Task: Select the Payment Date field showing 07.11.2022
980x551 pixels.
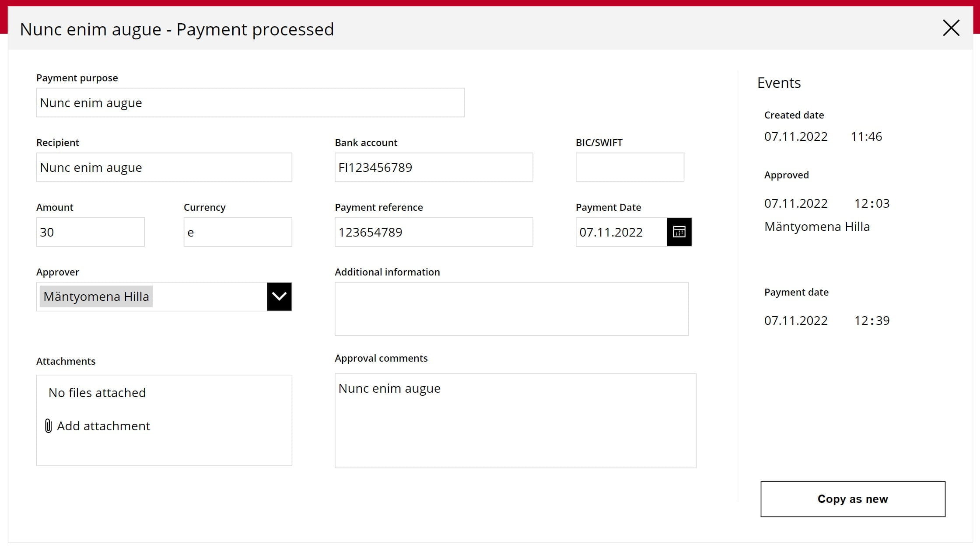Action: (x=621, y=232)
